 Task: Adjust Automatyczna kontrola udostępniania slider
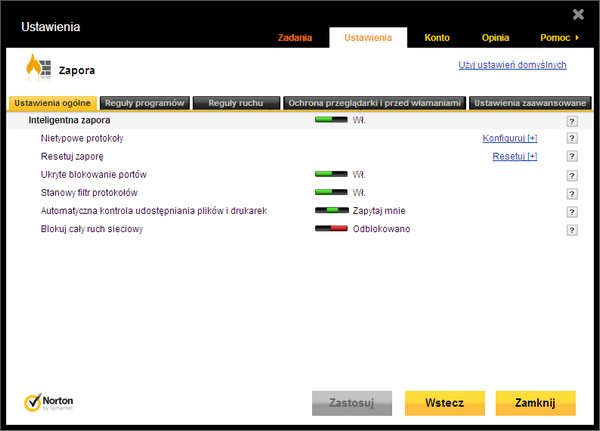point(331,210)
